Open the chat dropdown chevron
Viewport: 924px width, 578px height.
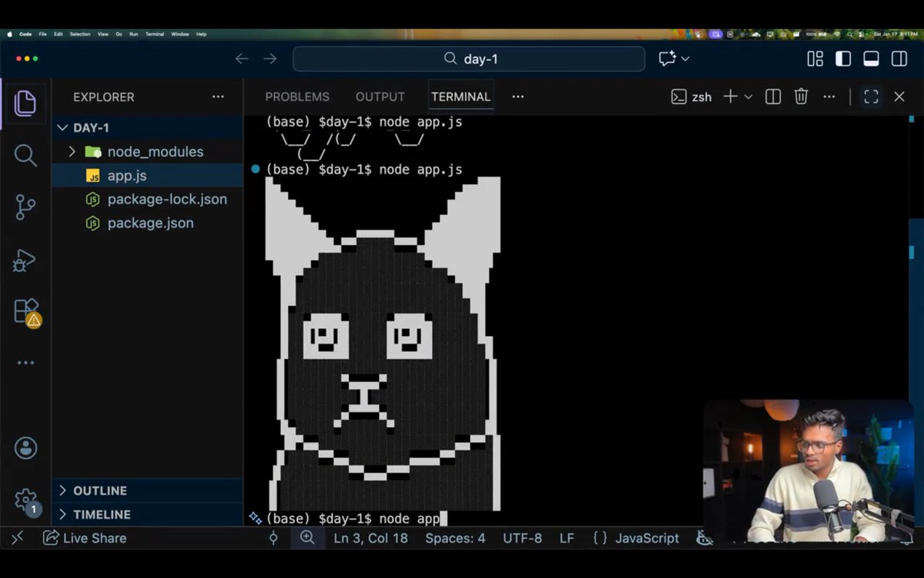pos(685,59)
